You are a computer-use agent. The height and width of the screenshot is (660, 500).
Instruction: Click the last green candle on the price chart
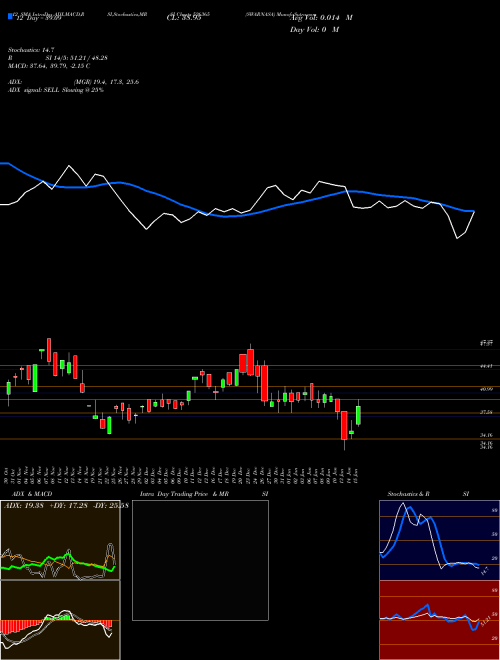pyautogui.click(x=359, y=415)
